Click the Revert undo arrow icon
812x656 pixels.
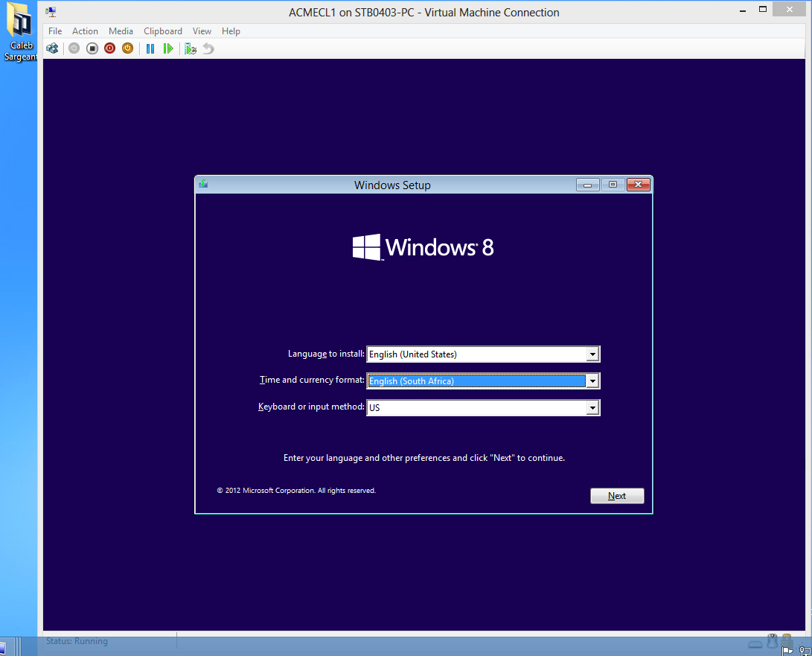[208, 48]
